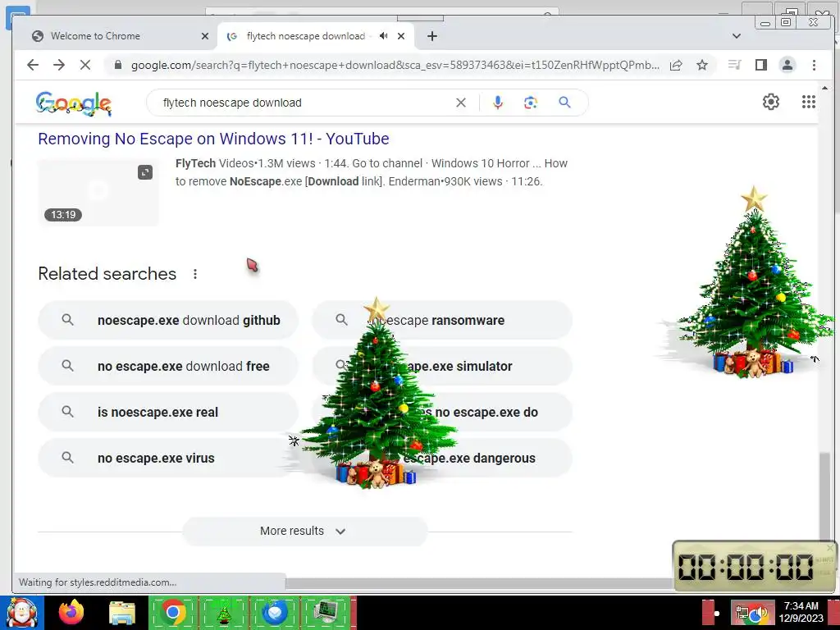Submit search with the magnifier button

click(x=564, y=103)
